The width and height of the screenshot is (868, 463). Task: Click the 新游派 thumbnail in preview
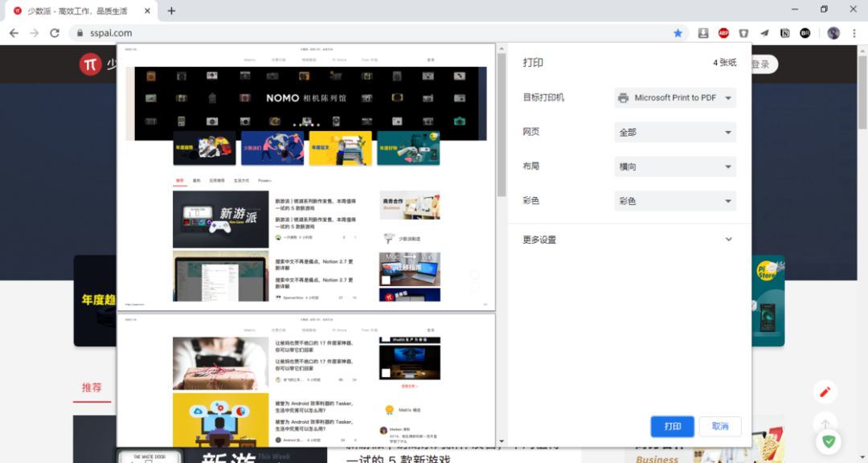tap(220, 219)
